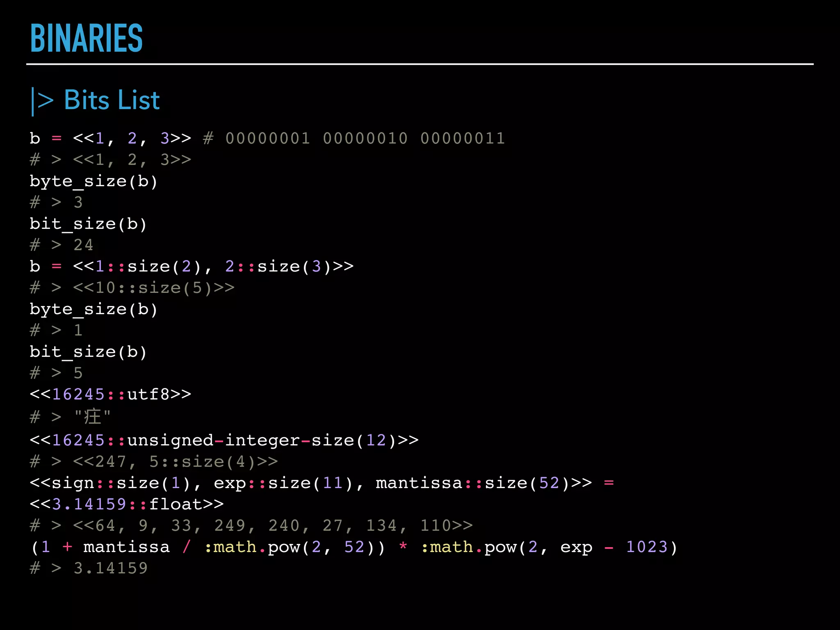Click the second 'bit_size(b)' line
The image size is (840, 630).
click(x=89, y=352)
